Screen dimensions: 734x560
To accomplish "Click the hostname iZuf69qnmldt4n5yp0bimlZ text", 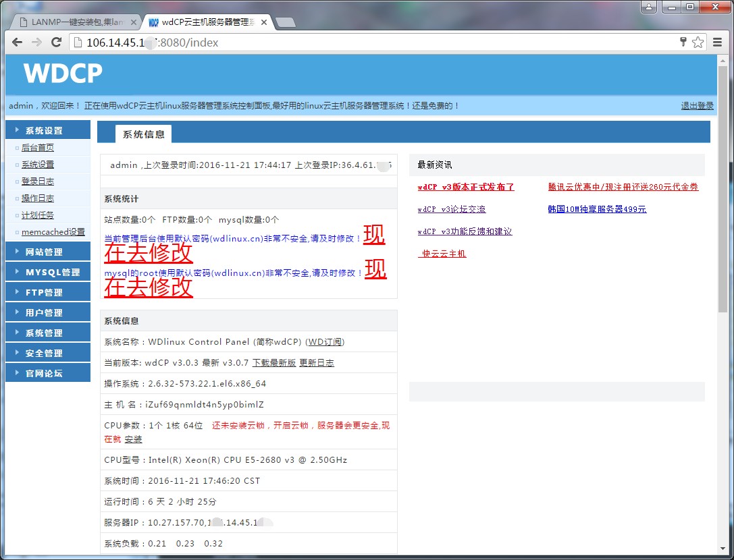I will coord(205,405).
